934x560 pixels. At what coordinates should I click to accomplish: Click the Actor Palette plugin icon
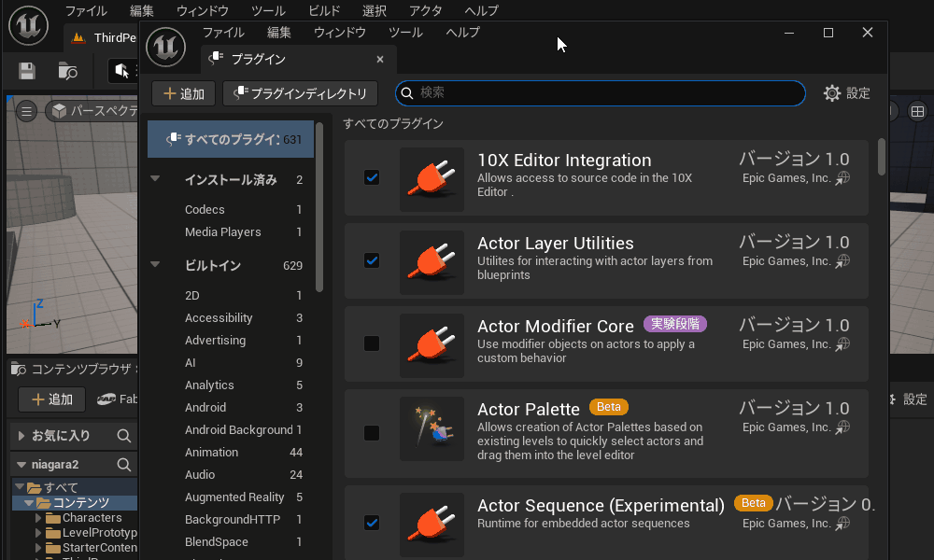(432, 428)
